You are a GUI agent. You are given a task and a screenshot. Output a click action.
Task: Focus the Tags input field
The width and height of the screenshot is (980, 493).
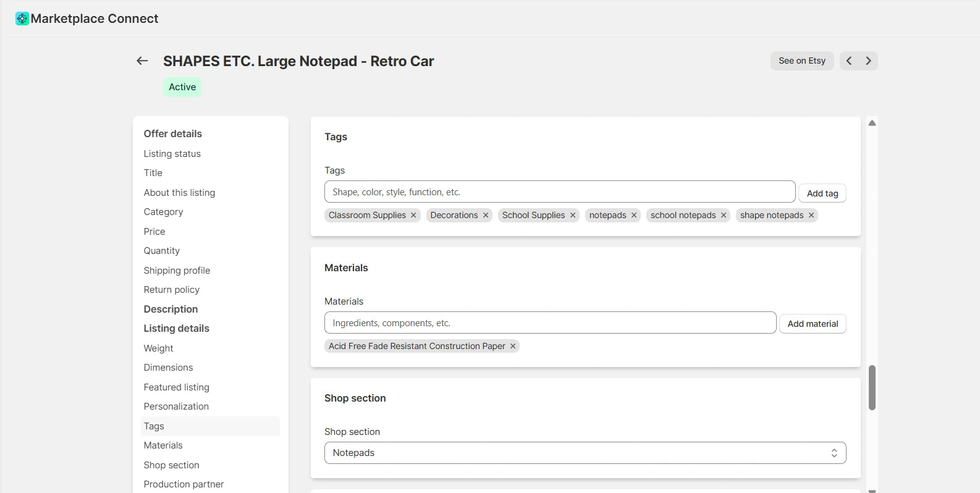560,192
